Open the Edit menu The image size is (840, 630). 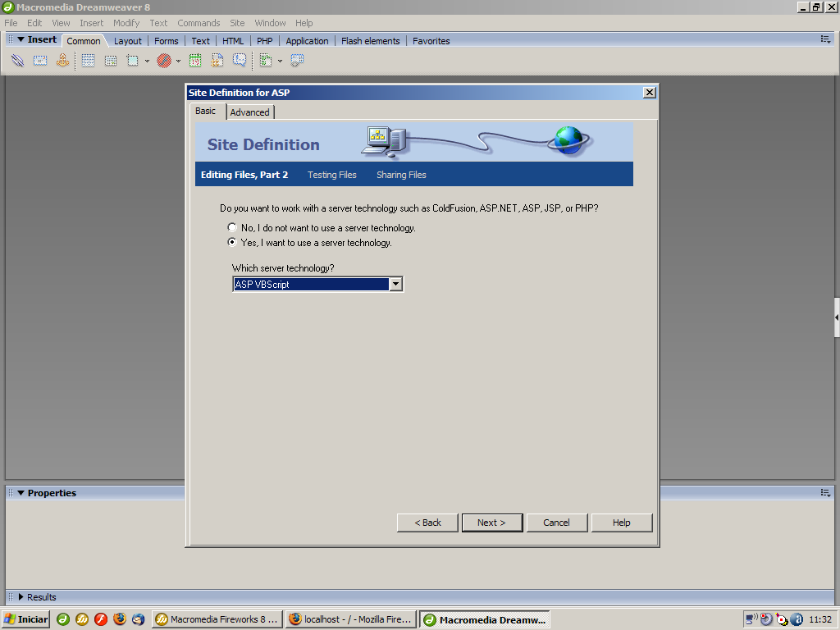coord(34,23)
